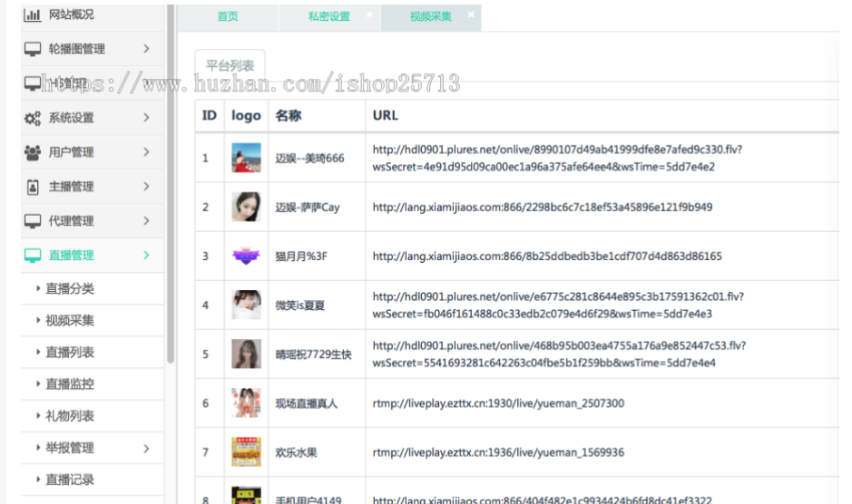Open the 直播记录 submenu item

click(70, 480)
